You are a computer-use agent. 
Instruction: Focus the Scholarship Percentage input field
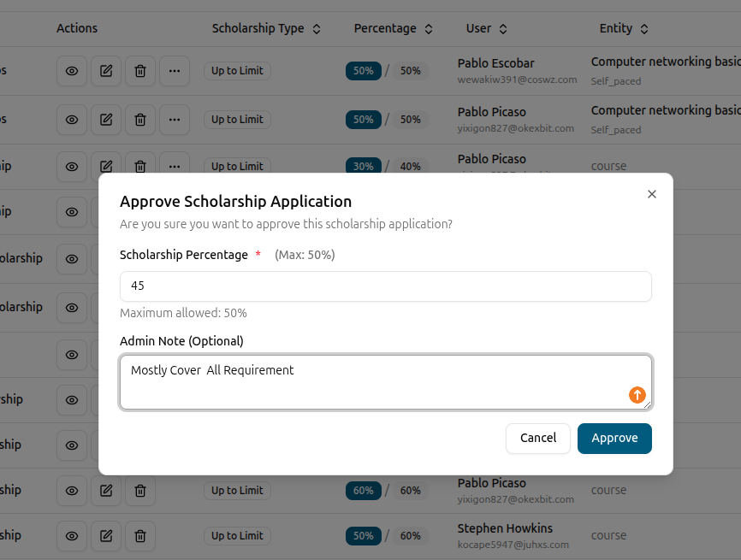[386, 286]
